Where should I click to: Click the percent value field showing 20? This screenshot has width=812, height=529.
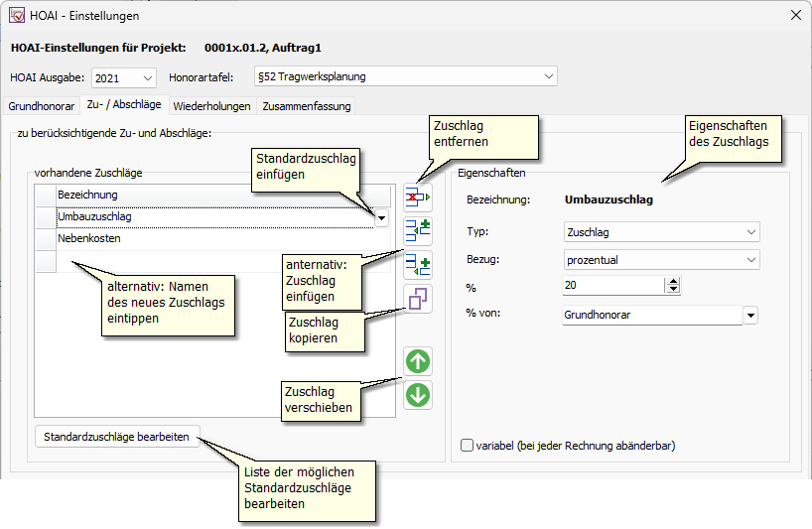pyautogui.click(x=610, y=286)
